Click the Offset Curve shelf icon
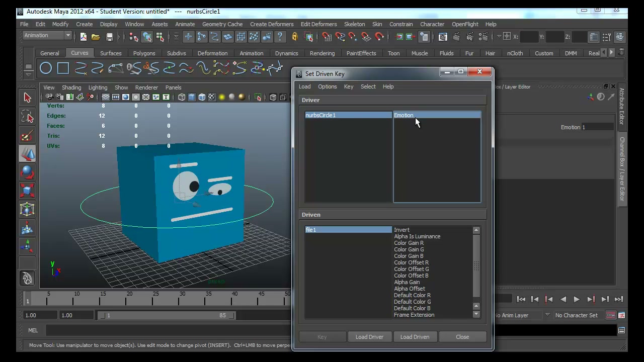The width and height of the screenshot is (644, 362). point(203,68)
